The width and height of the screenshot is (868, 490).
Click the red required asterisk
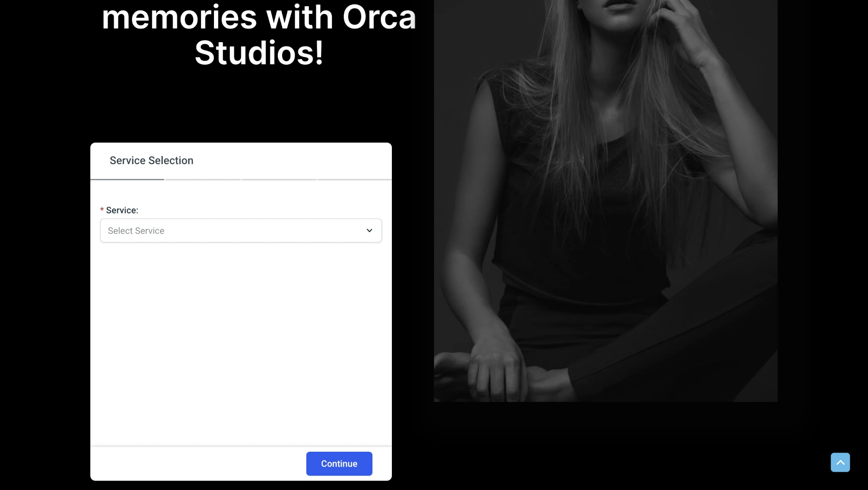102,210
